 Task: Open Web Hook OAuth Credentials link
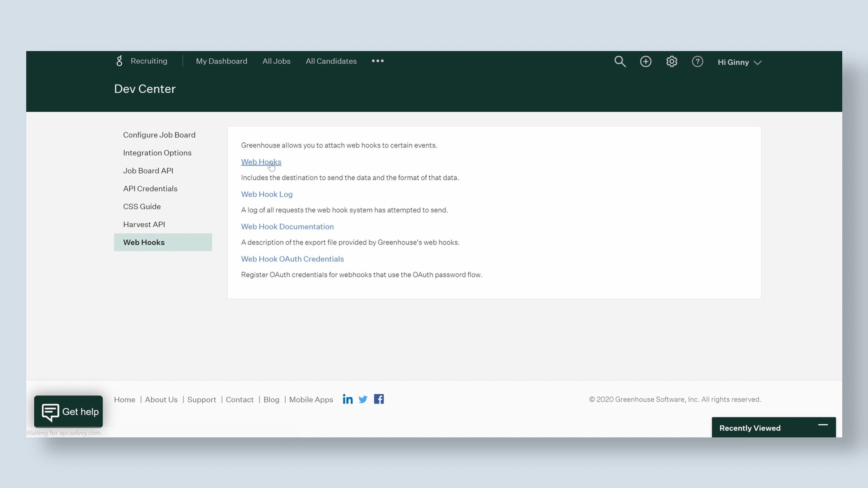(292, 259)
